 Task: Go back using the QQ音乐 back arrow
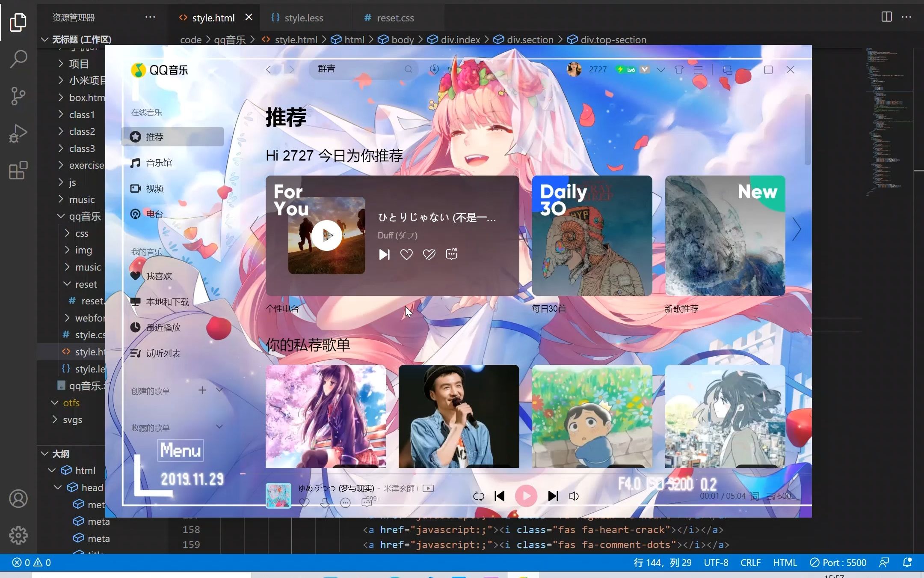pos(269,69)
